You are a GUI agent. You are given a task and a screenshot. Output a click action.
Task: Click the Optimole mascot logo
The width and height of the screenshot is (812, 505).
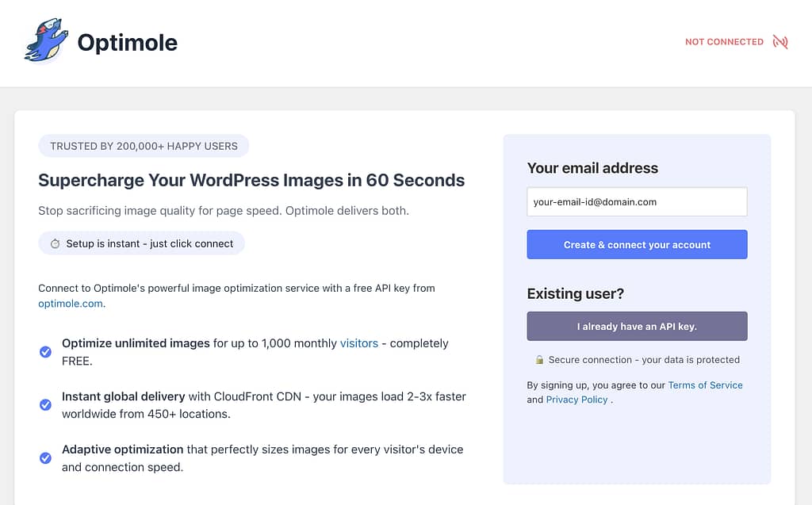[47, 41]
